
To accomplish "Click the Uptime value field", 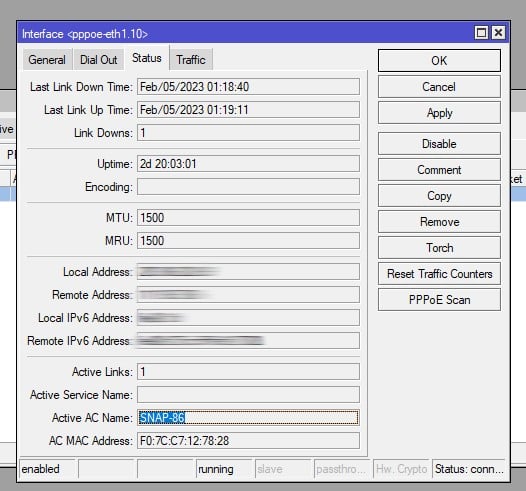I will pos(248,164).
